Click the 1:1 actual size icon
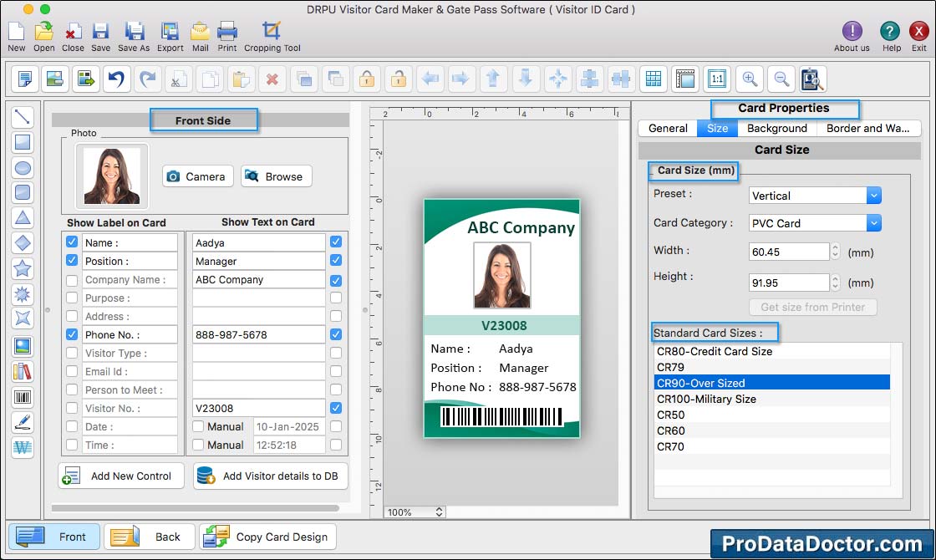The height and width of the screenshot is (560, 936). (717, 79)
